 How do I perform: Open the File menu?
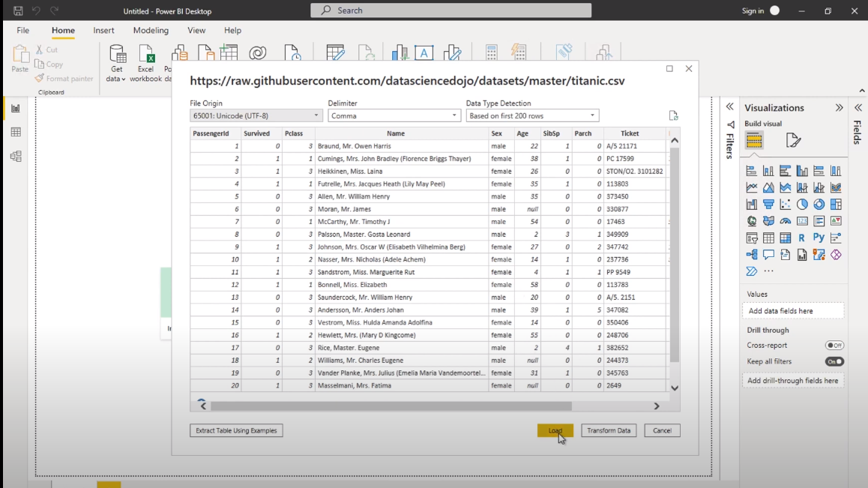(22, 31)
